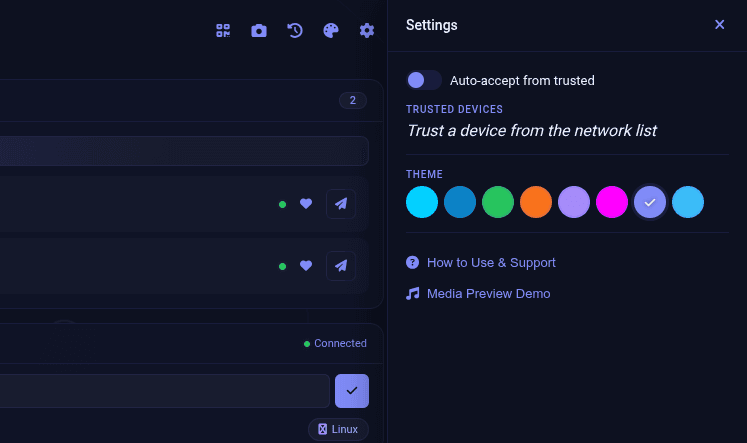Open transfer history clock icon
747x443 pixels.
[295, 30]
